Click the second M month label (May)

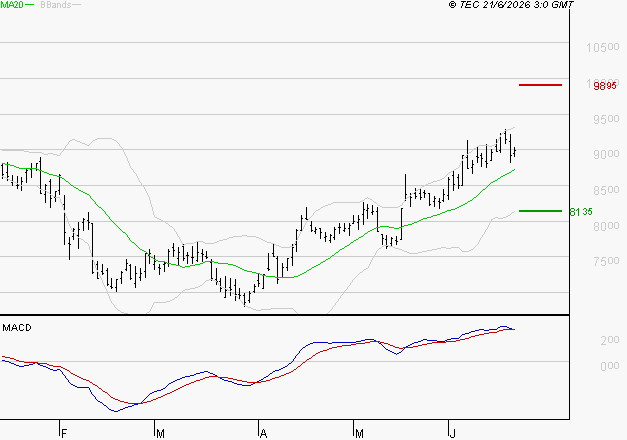click(x=359, y=433)
